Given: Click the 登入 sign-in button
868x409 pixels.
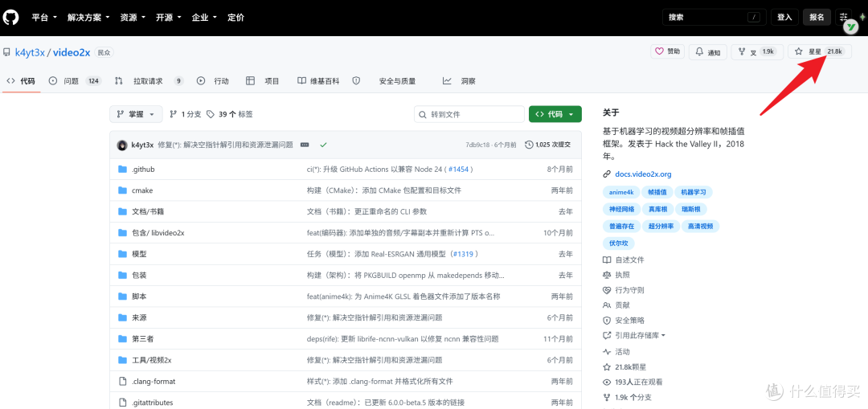Looking at the screenshot, I should pos(785,17).
